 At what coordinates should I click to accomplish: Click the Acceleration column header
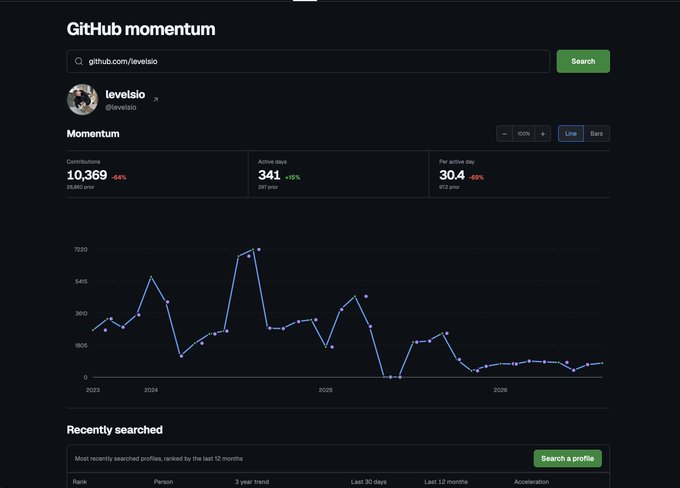[x=532, y=481]
